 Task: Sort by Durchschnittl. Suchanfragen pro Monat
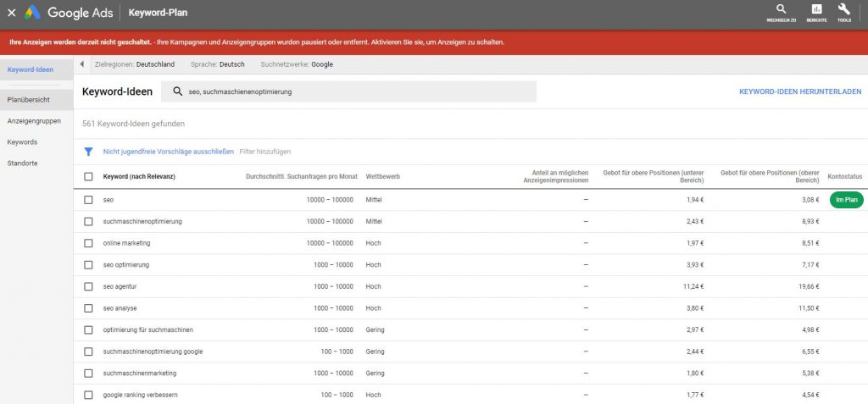click(x=302, y=176)
